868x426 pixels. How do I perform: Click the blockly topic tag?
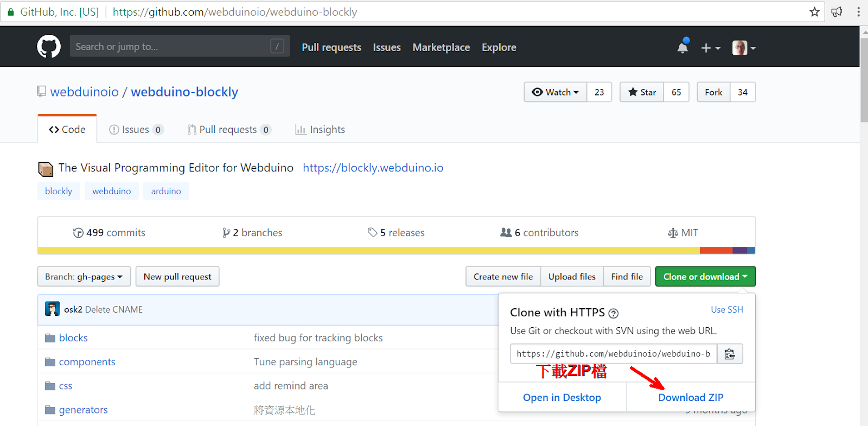tap(59, 191)
